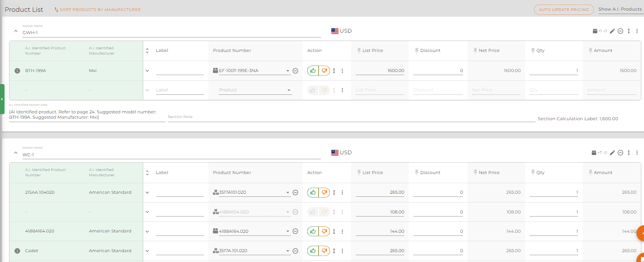
Task: Open the three-dot menu on the 3517A101.020 row
Action: point(342,193)
